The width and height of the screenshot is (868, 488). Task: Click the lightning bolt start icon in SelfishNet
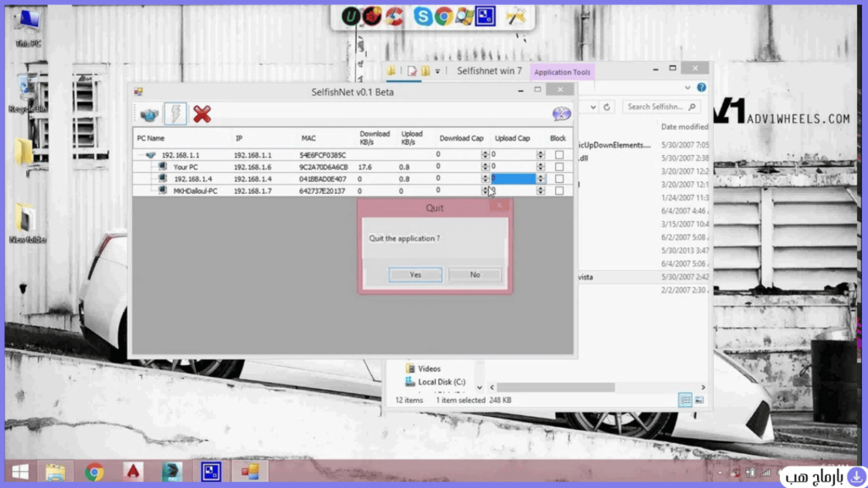(x=175, y=114)
